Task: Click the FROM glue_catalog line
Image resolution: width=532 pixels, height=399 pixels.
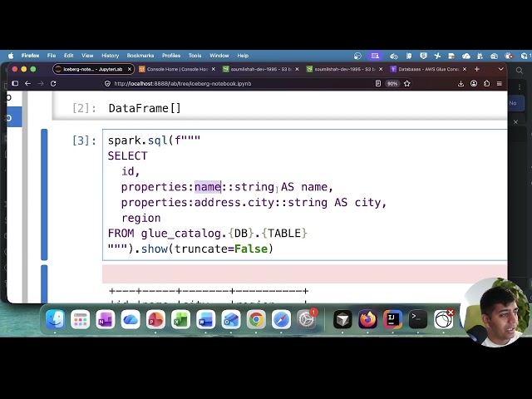Action: (x=207, y=234)
